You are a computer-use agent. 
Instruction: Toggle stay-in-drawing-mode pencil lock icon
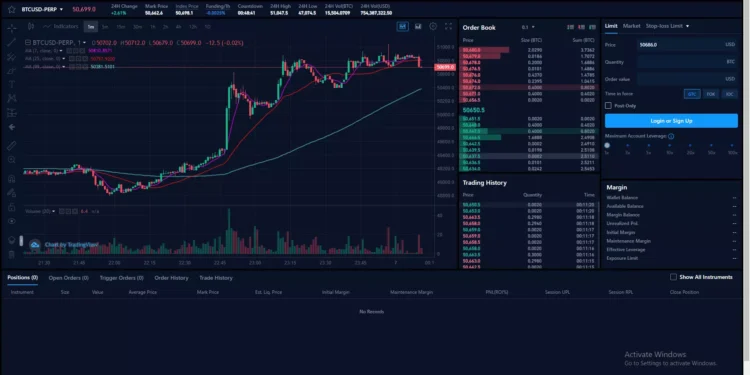(x=11, y=193)
